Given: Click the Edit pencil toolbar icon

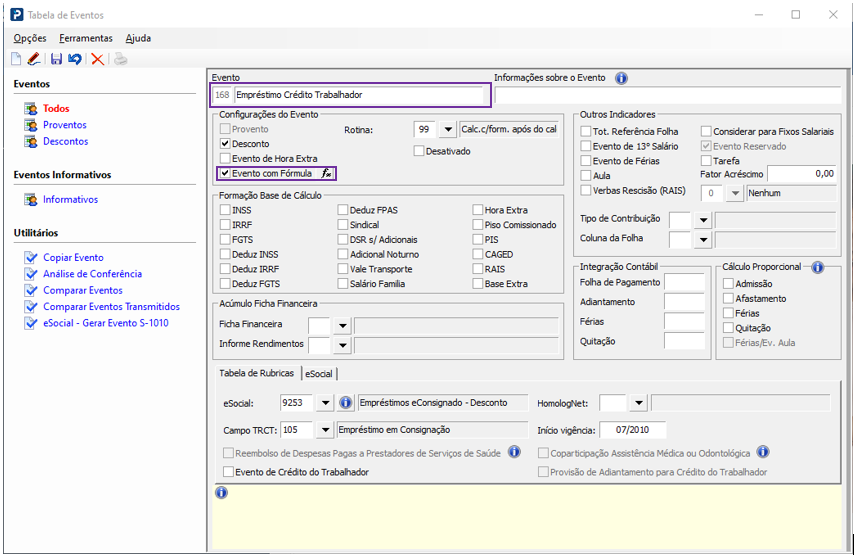Looking at the screenshot, I should (34, 60).
